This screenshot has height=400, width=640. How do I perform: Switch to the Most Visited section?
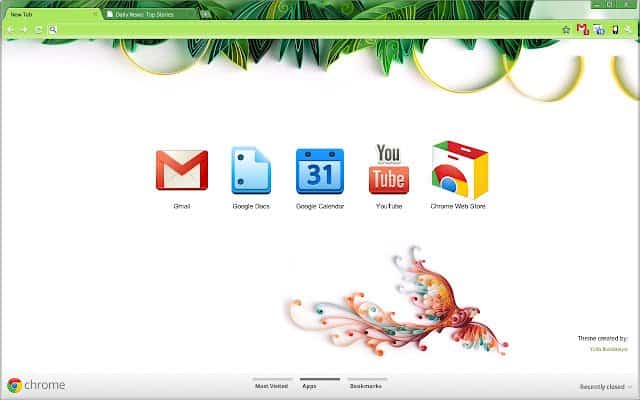(x=271, y=386)
